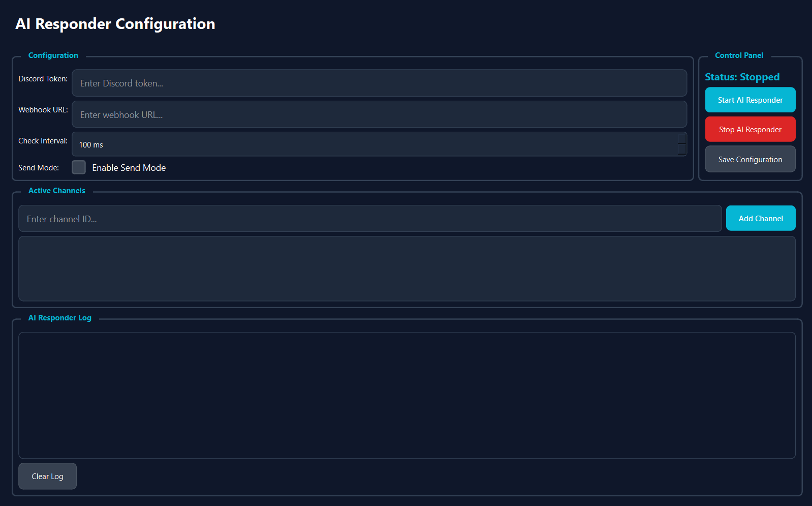Focus the webhook URL text box
The width and height of the screenshot is (812, 506).
point(379,114)
